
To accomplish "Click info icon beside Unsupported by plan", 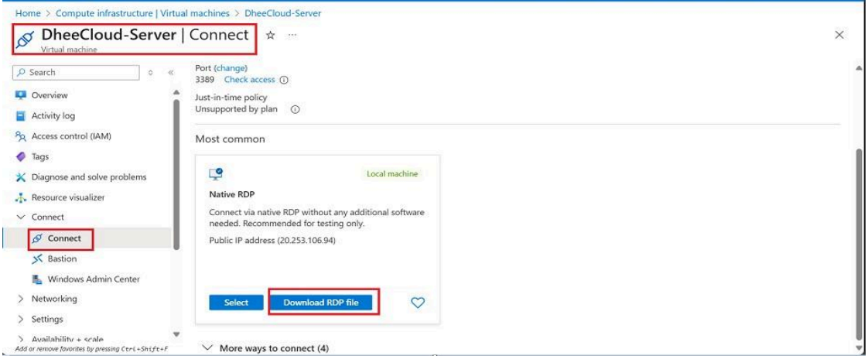I will [x=295, y=110].
